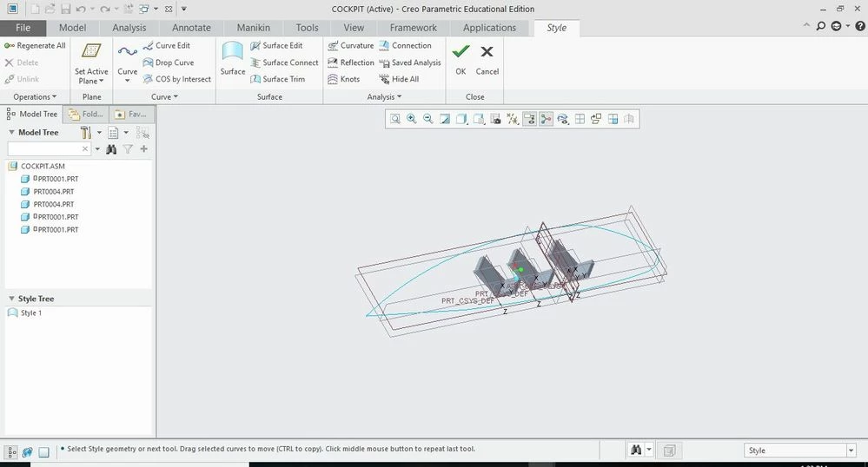Select the Curve tool
Viewport: 868px width, 467px height.
pos(128,63)
